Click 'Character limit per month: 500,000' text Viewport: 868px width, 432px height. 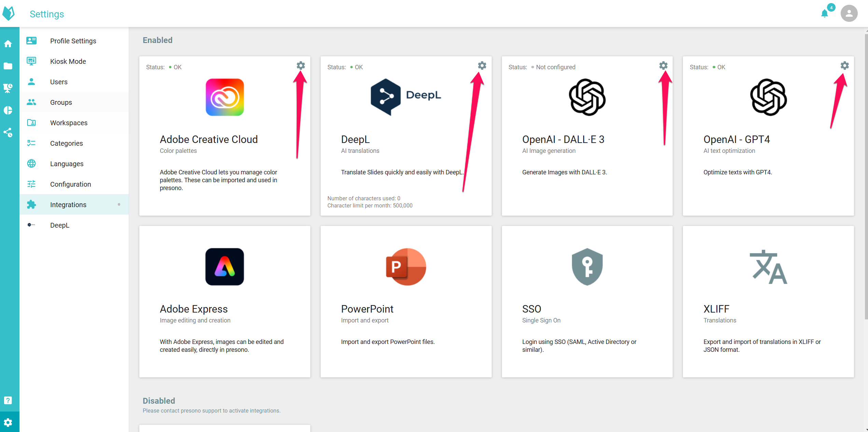click(370, 205)
